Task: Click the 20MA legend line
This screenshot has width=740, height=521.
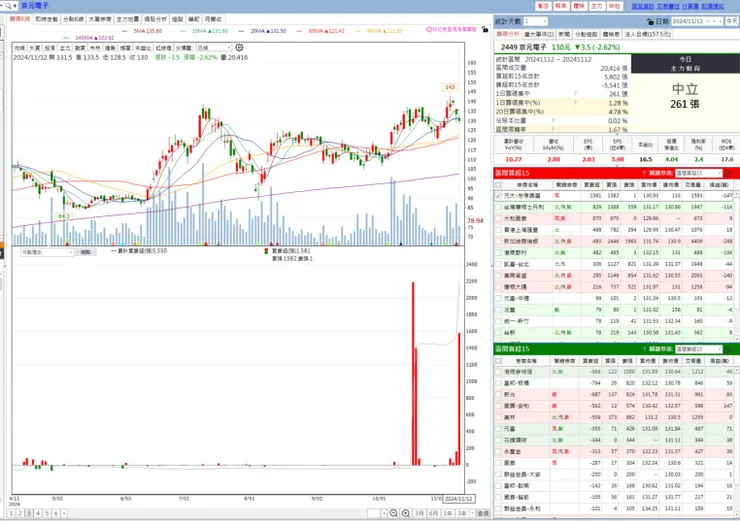Action: pyautogui.click(x=262, y=31)
